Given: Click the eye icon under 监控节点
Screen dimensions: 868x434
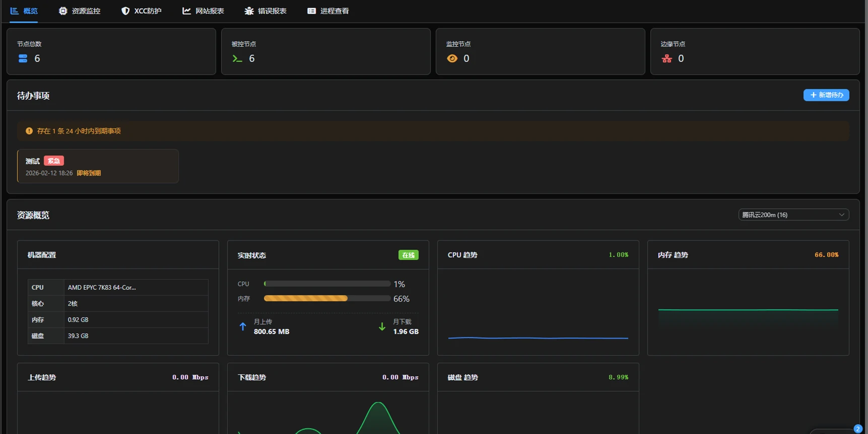Looking at the screenshot, I should pos(452,58).
